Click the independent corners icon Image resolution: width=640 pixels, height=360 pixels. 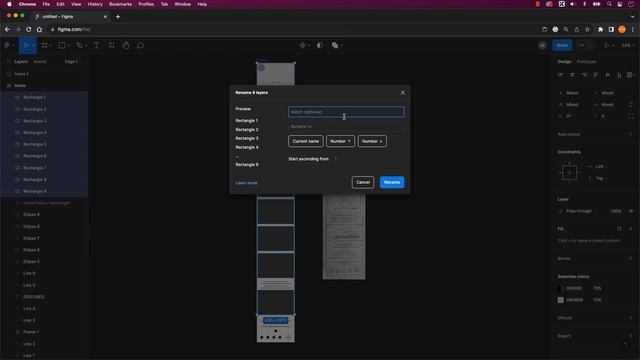point(631,116)
